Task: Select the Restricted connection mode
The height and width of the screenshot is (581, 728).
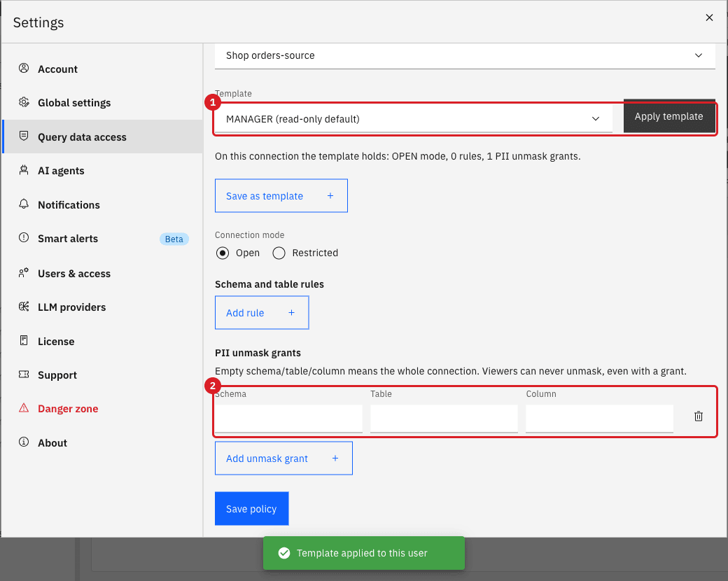Action: (279, 253)
